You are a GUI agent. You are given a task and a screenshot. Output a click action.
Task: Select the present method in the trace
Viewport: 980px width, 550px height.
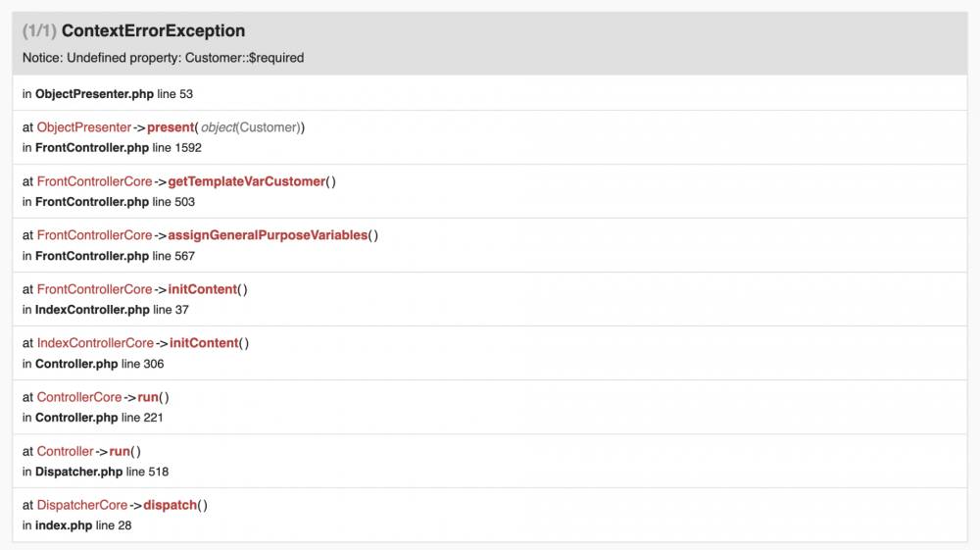point(171,127)
